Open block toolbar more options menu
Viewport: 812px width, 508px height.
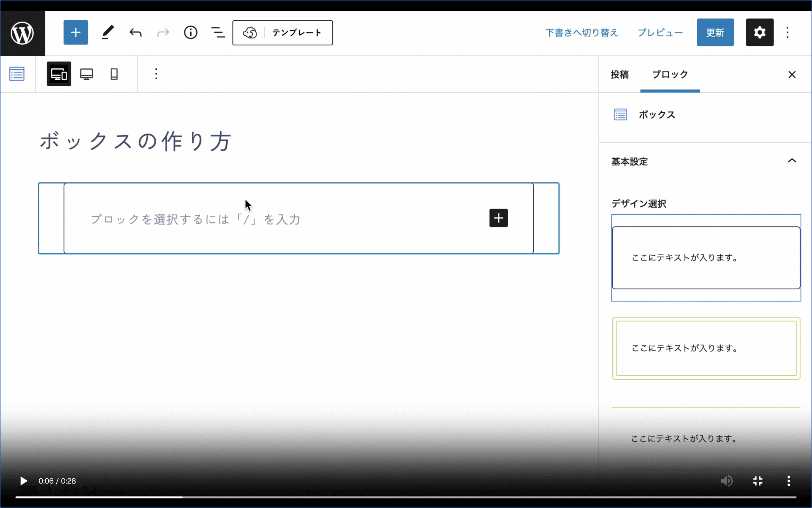tap(156, 74)
